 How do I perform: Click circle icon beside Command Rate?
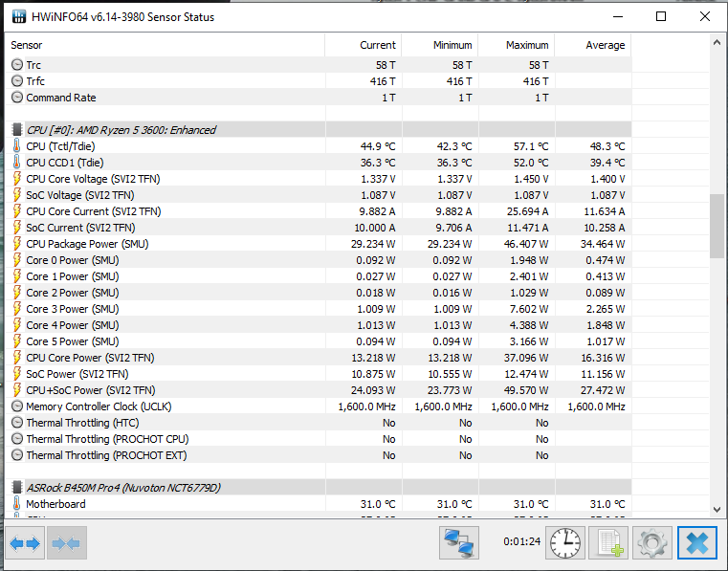click(x=17, y=98)
